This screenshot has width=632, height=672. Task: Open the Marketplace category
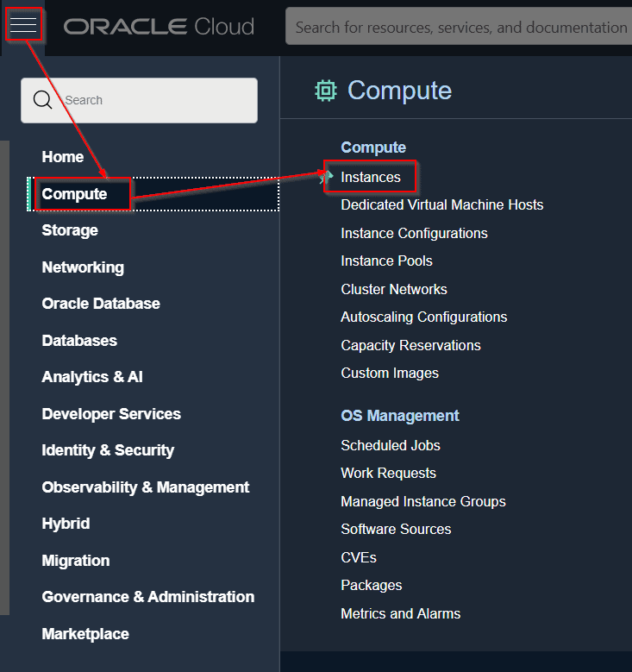click(x=85, y=634)
